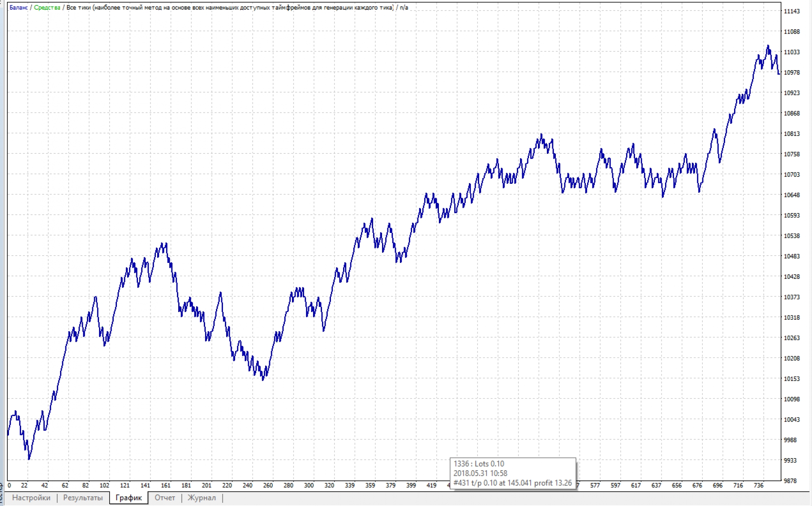Viewport: 812px width, 506px height.
Task: Click the 9878 value on price axis
Action: [791, 481]
